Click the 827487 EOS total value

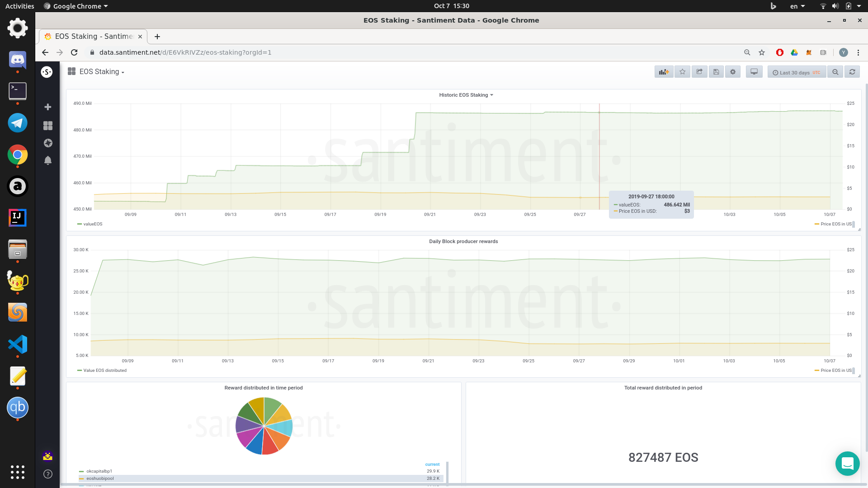click(x=663, y=458)
